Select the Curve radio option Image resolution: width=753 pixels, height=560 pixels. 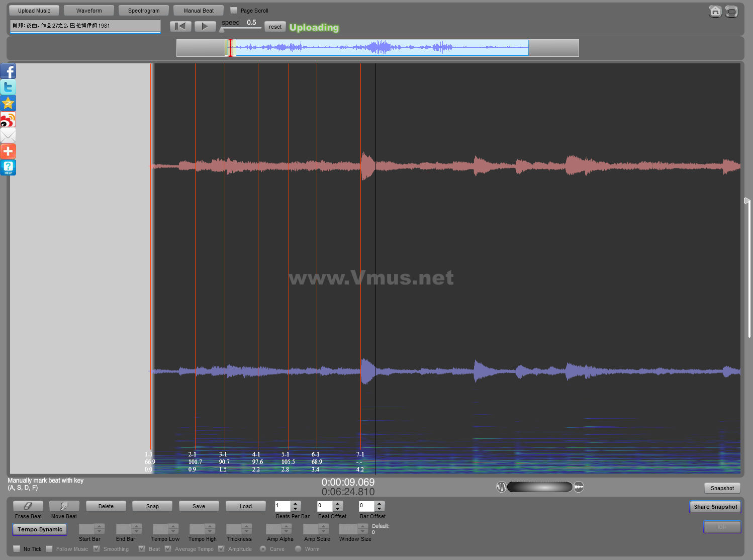[x=263, y=549]
